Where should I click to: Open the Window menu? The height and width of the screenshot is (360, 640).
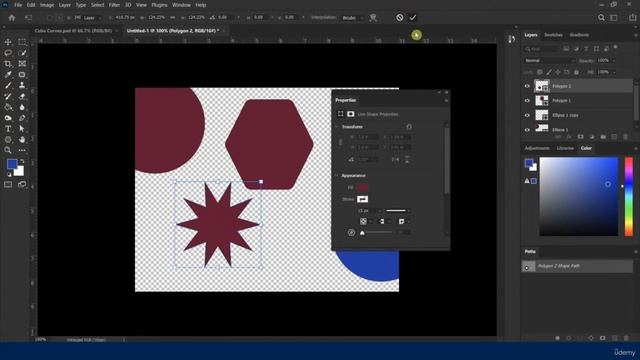[x=181, y=5]
